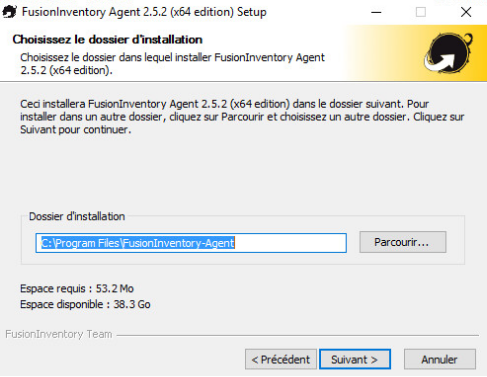Image resolution: width=487 pixels, height=377 pixels.
Task: Click the greyed-out maximize window button
Action: [x=421, y=12]
